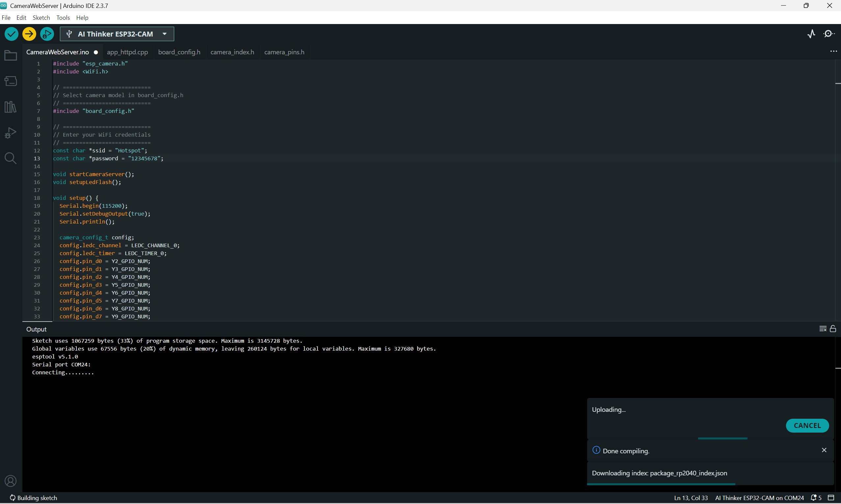Switch to the app_httpd.cpp tab

[x=127, y=52]
